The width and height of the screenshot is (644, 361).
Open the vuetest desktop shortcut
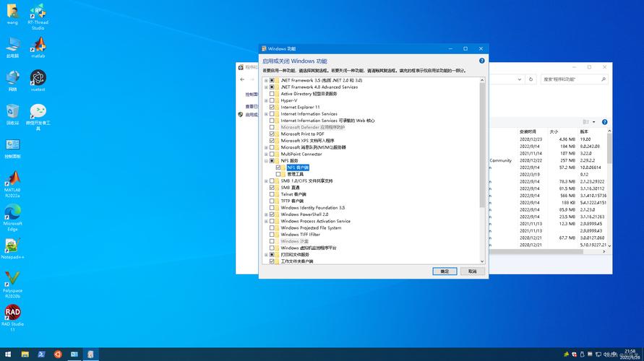(38, 81)
